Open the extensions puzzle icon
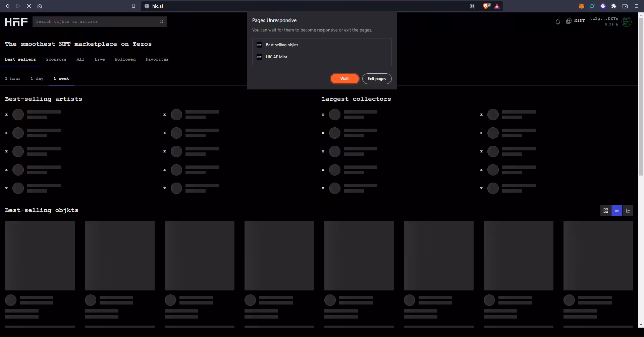 tap(614, 6)
